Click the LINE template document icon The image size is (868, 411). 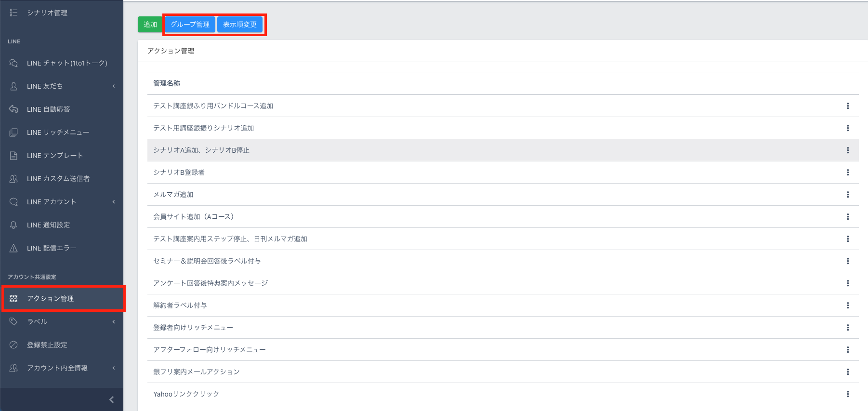coord(13,156)
